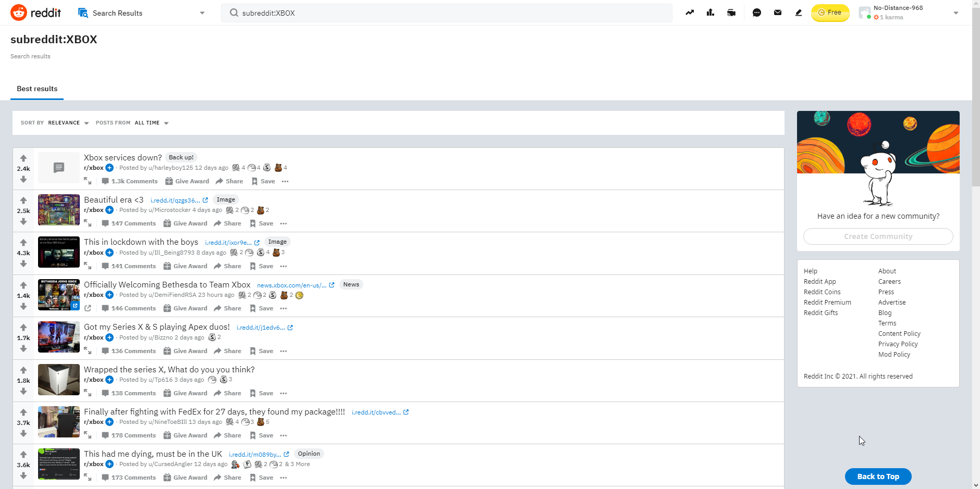Open the Privacy Policy footer link

[x=898, y=344]
